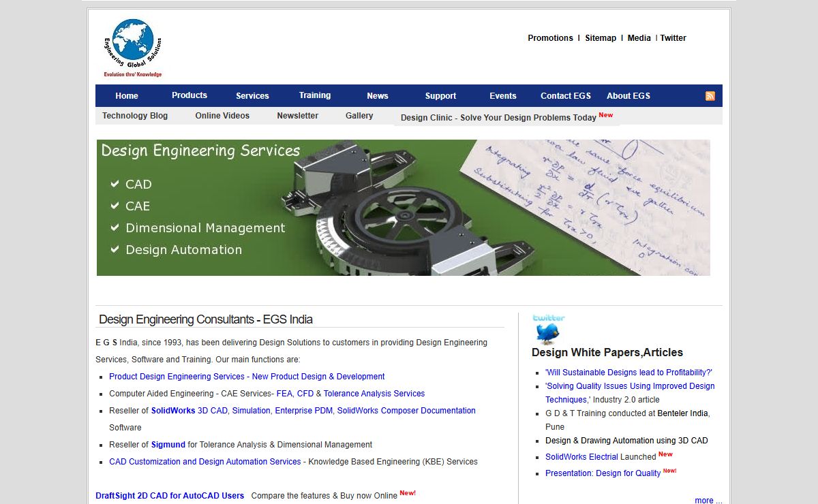
Task: Open the RSS feed icon
Action: (710, 96)
